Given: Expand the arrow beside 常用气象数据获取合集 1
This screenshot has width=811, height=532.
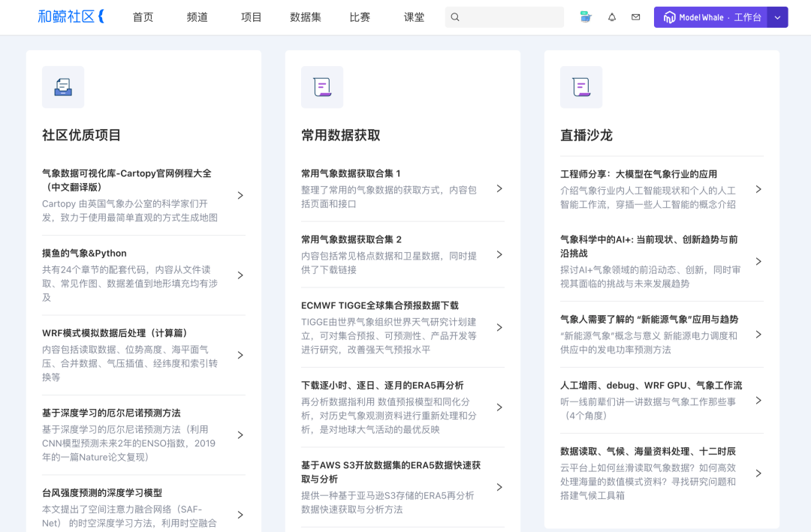Looking at the screenshot, I should click(499, 188).
